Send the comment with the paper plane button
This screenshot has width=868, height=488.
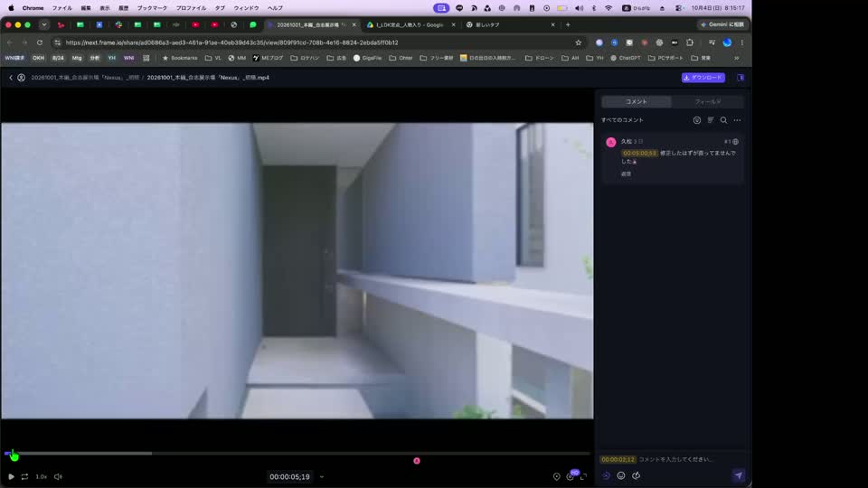(739, 475)
